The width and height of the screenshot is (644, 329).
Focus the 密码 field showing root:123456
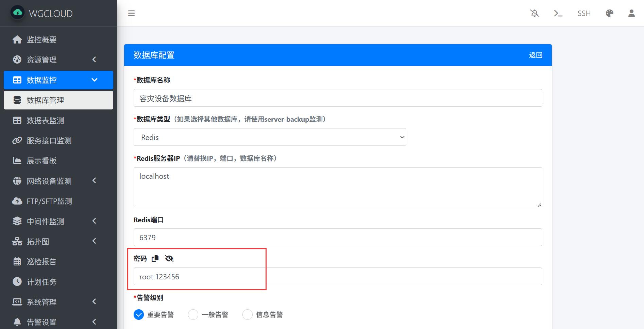[338, 276]
